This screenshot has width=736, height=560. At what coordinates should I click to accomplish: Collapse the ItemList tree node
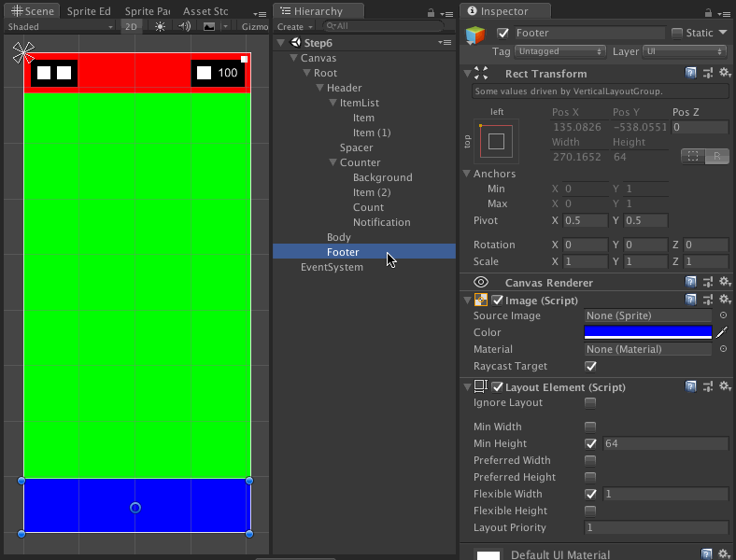333,103
